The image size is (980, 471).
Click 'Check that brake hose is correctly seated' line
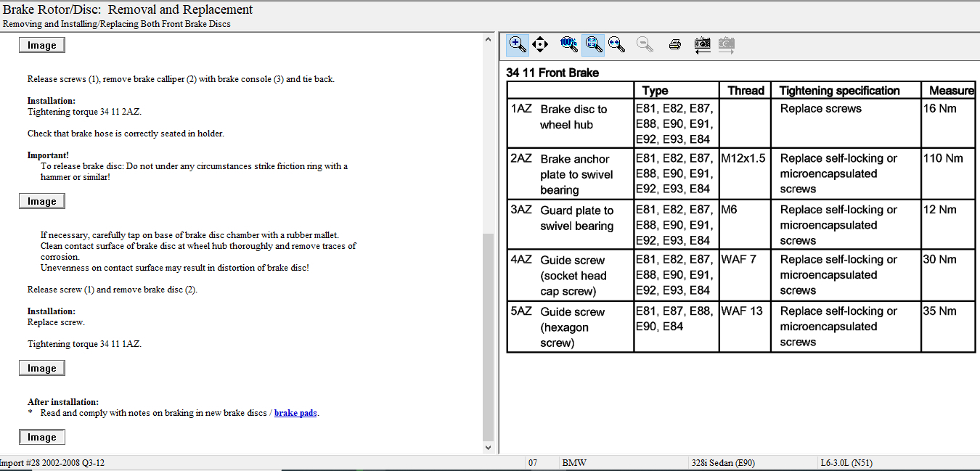126,134
